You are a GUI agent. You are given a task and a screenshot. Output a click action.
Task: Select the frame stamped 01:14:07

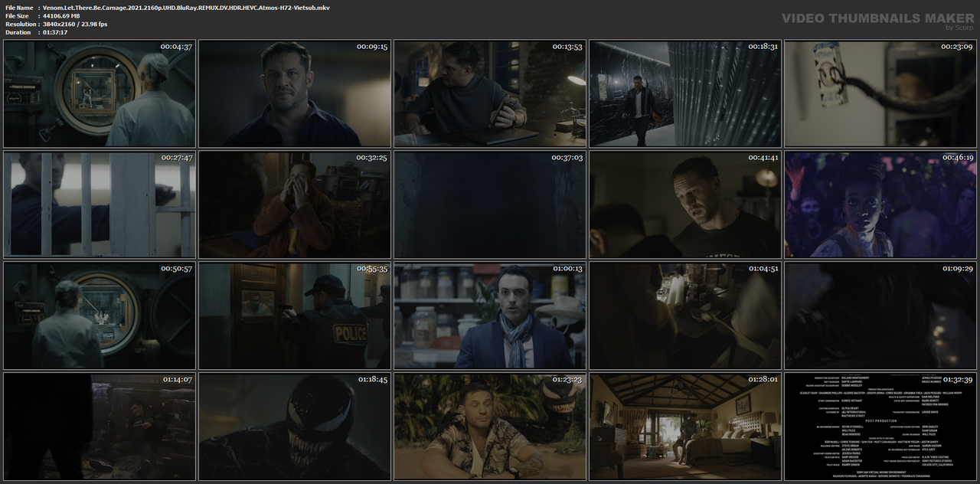coord(100,427)
